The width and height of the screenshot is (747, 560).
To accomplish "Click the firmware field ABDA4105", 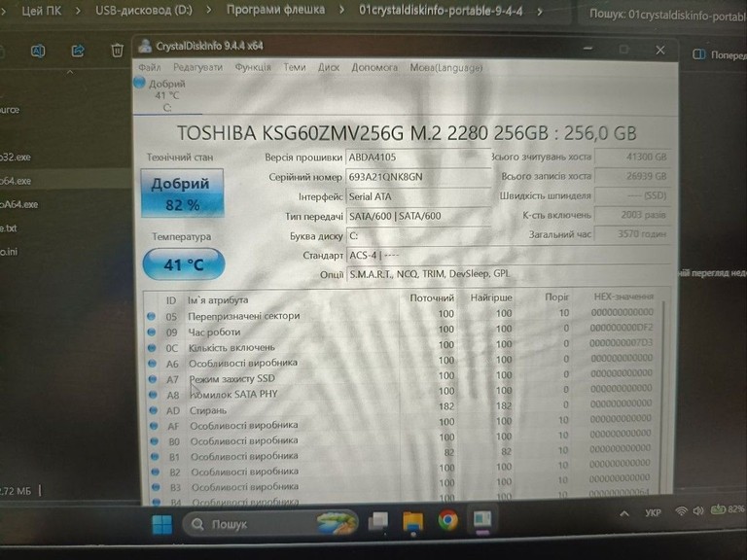I will click(x=418, y=157).
